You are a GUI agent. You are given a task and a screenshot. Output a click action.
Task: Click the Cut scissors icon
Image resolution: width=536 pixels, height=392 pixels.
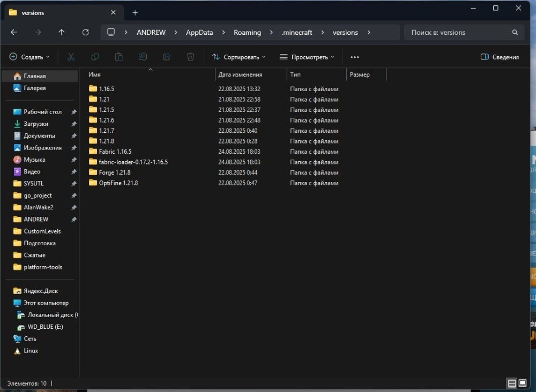click(x=71, y=57)
